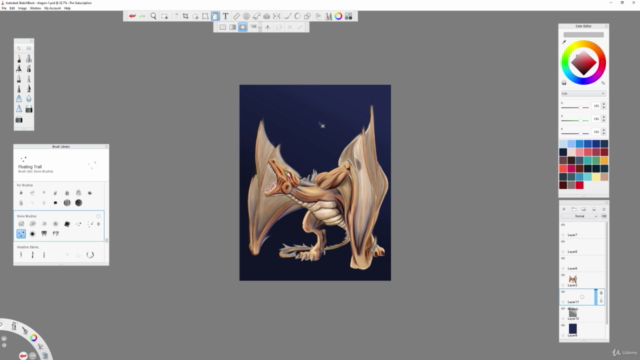Toggle visibility eye of Layer 11

pos(563,292)
